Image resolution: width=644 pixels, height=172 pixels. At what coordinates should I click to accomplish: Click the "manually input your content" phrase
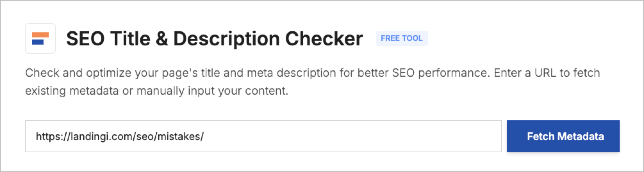[x=212, y=91]
